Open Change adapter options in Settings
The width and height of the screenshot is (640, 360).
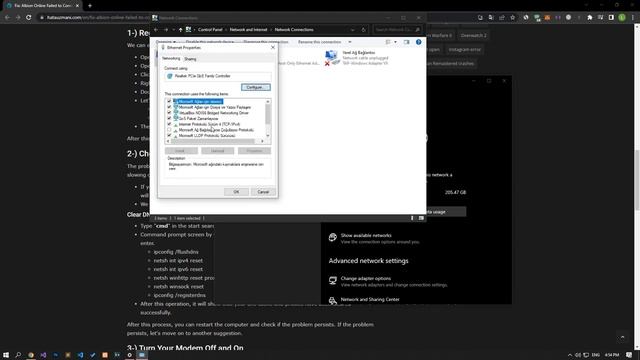[x=366, y=279]
